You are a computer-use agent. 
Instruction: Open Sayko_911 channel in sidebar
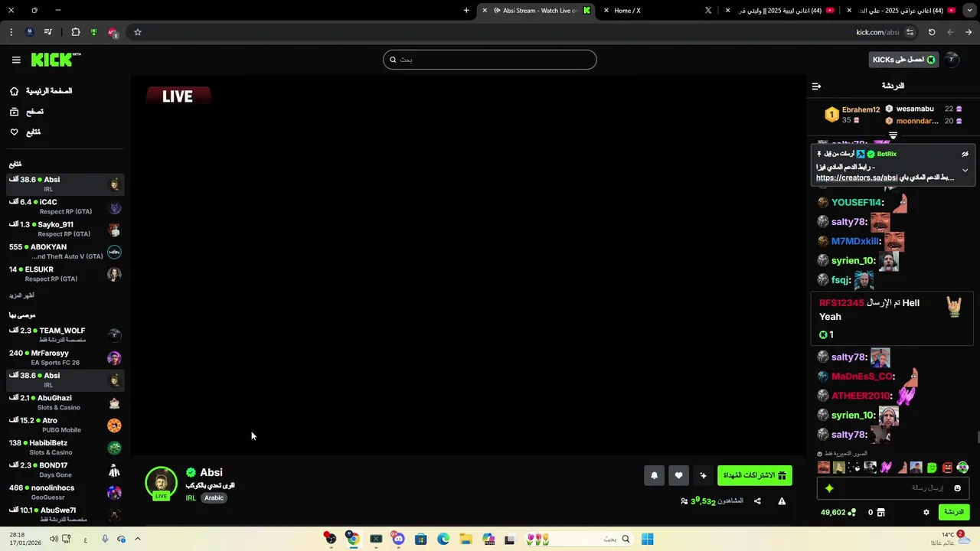pos(65,229)
